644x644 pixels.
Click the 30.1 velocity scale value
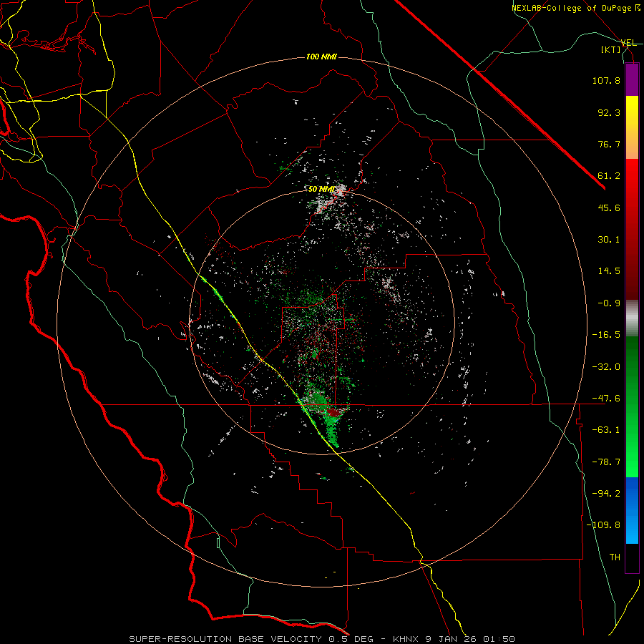pyautogui.click(x=609, y=240)
